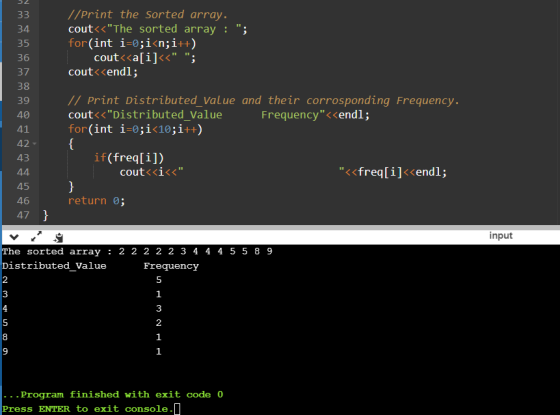Select the input tab label
The image size is (560, 415).
pos(500,236)
